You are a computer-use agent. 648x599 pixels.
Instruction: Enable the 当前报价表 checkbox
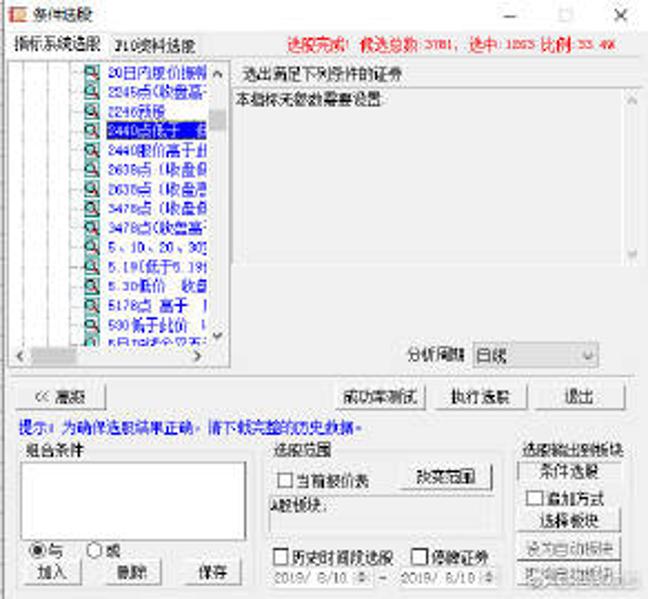pos(285,480)
